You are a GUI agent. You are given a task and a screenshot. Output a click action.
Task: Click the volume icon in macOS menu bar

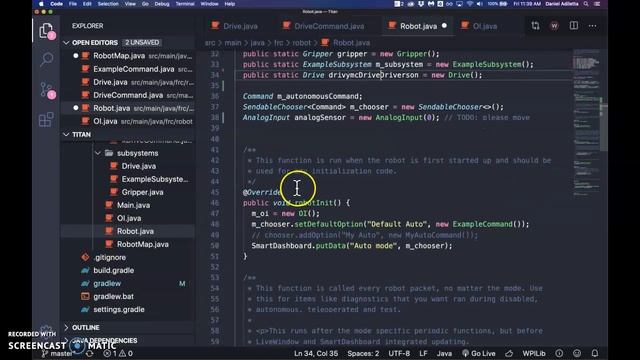click(x=480, y=4)
